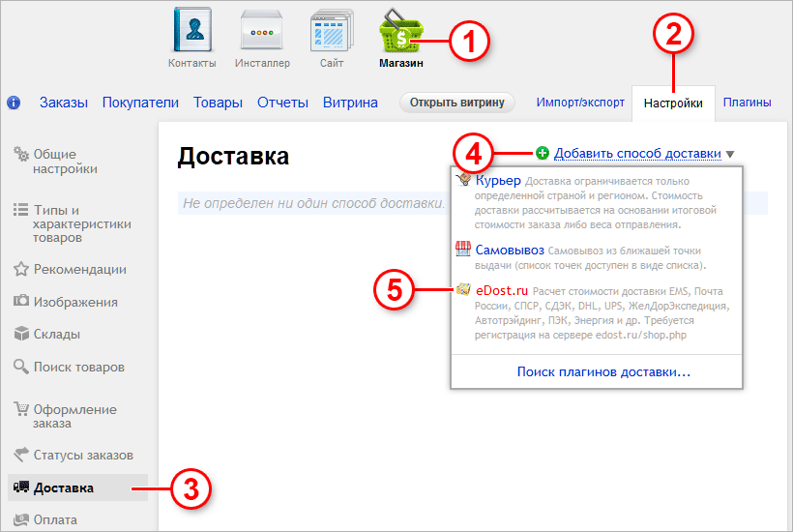793x532 pixels.
Task: Open Общие настройки in sidebar
Action: [65, 162]
